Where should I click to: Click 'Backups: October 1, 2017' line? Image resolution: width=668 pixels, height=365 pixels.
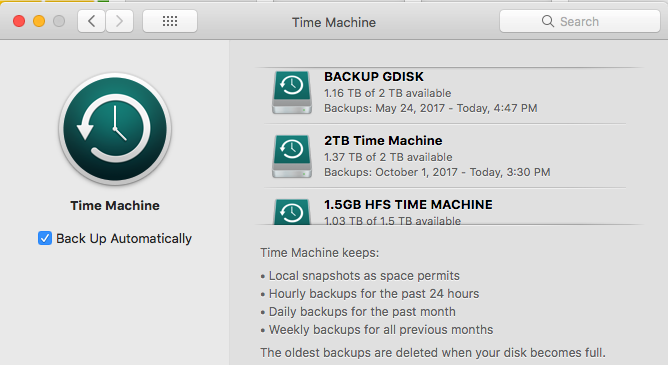point(437,172)
